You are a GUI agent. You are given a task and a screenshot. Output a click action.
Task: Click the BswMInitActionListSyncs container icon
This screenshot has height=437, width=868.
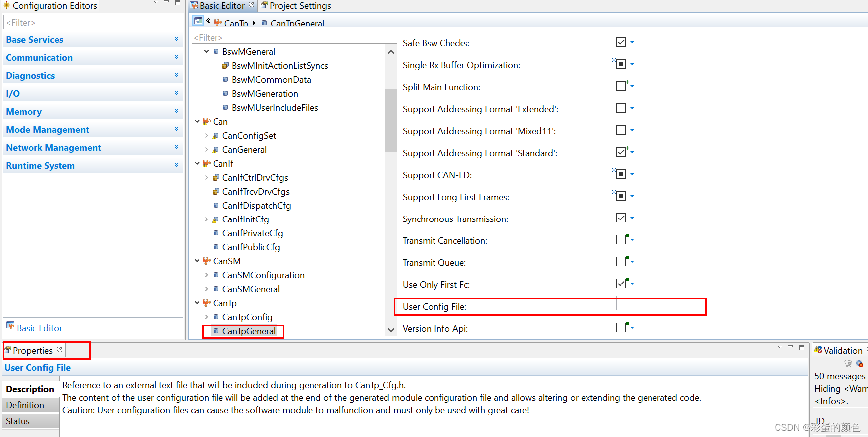pos(225,65)
